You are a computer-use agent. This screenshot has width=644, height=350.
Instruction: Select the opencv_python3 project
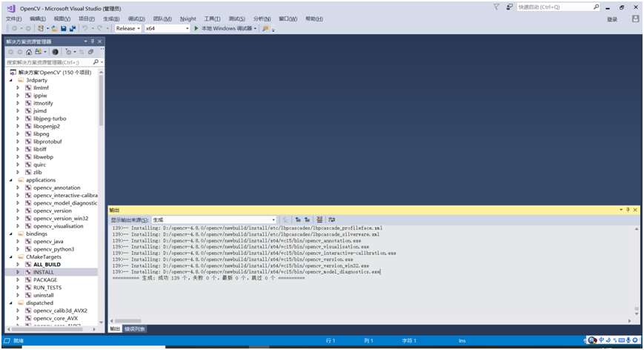[x=54, y=249]
